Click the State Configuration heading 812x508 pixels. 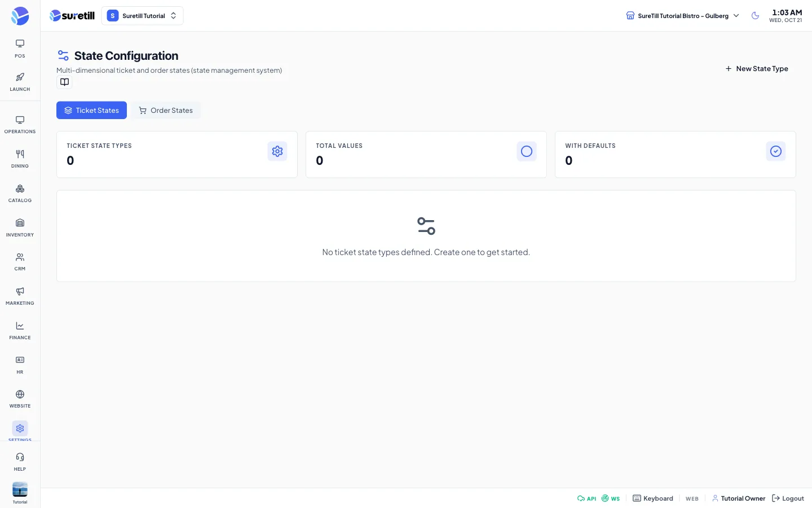(x=126, y=56)
